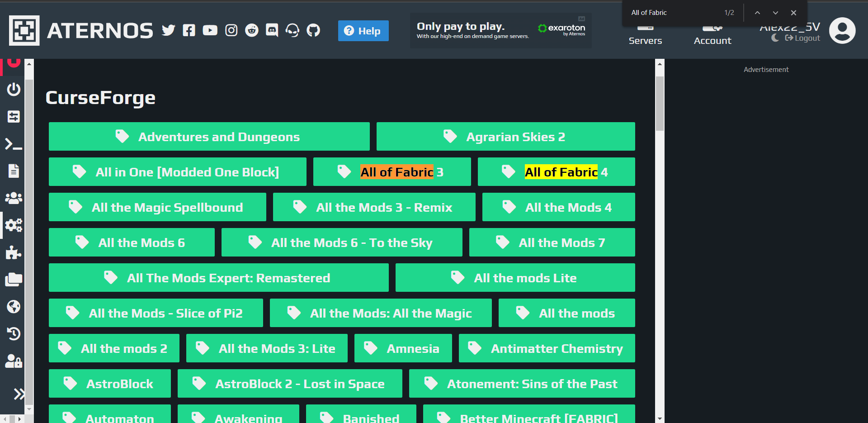Toggle dark mode with the moon icon
868x423 pixels.
click(775, 38)
